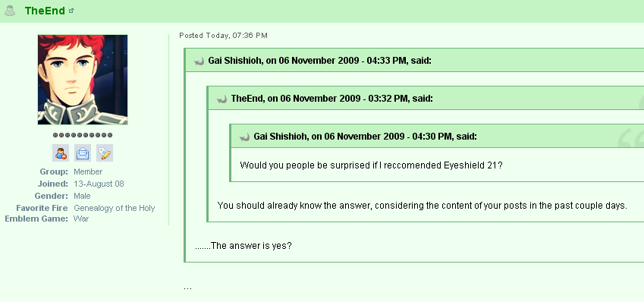
Task: Click the tag with pencil icon
Action: point(105,153)
